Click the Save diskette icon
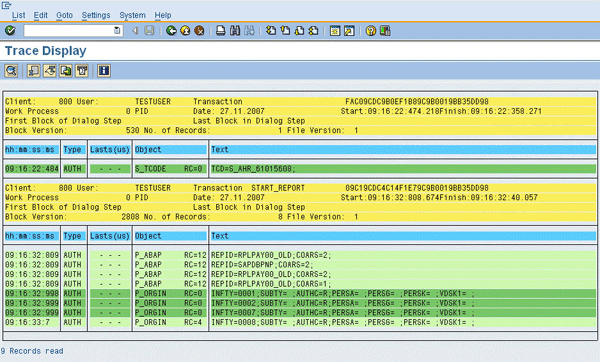Viewport: 600px width, 362px height. pos(149,31)
